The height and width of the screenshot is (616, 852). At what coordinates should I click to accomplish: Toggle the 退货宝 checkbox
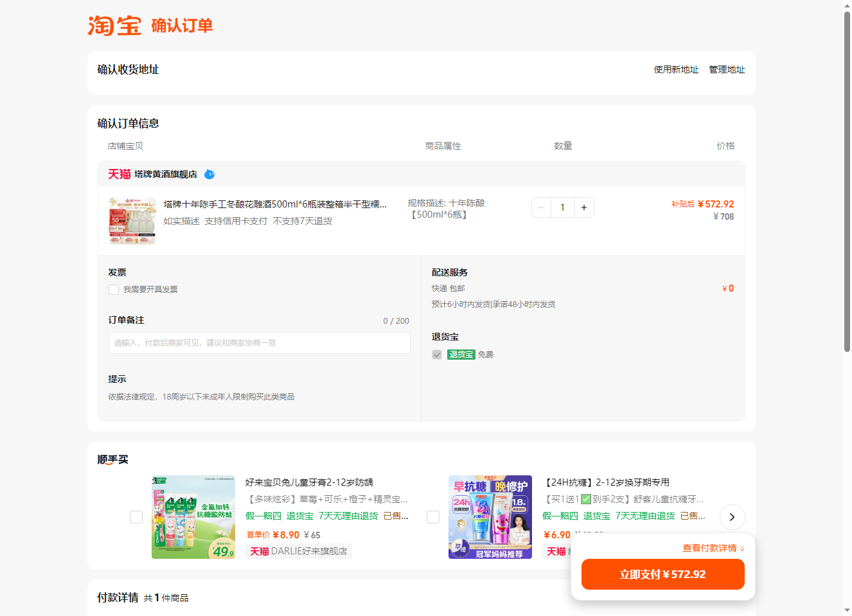tap(437, 355)
